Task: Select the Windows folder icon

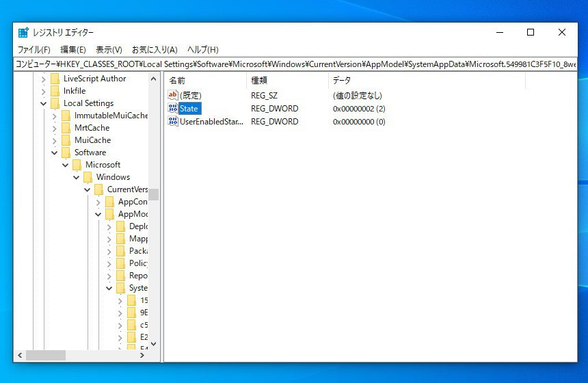Action: [x=88, y=177]
